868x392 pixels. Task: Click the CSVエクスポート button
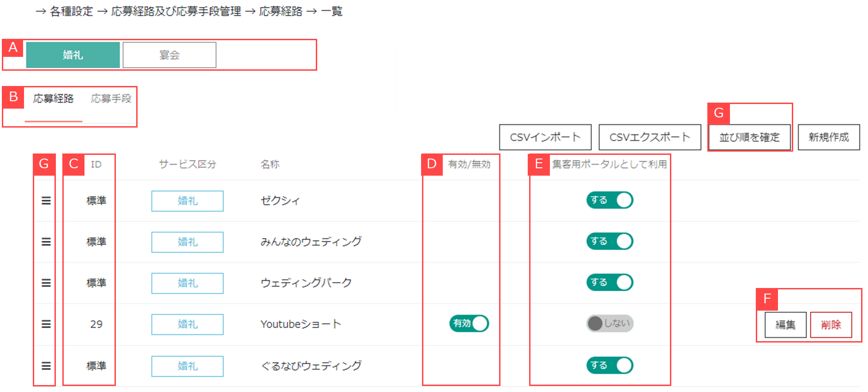point(650,137)
